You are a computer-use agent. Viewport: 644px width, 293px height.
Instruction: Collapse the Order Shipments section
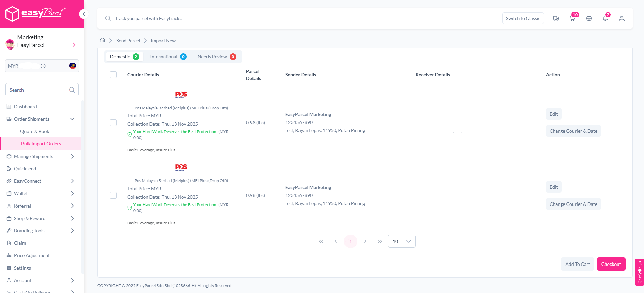click(x=72, y=119)
